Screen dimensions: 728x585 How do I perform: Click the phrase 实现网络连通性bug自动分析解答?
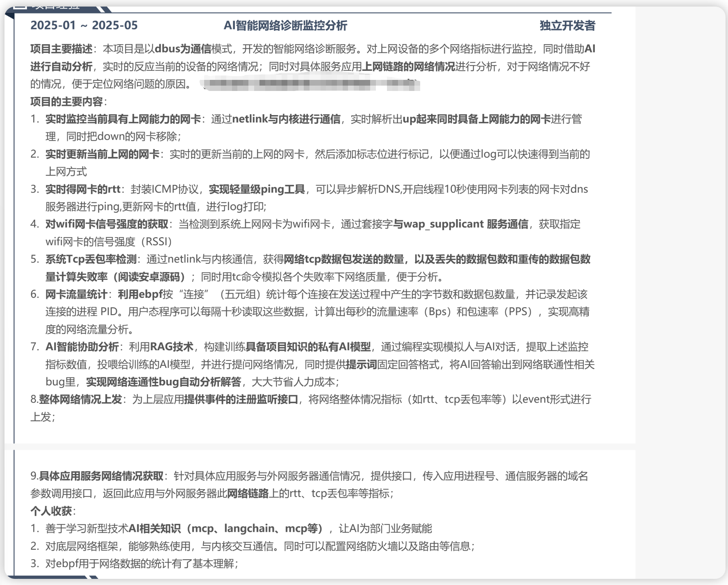[164, 382]
